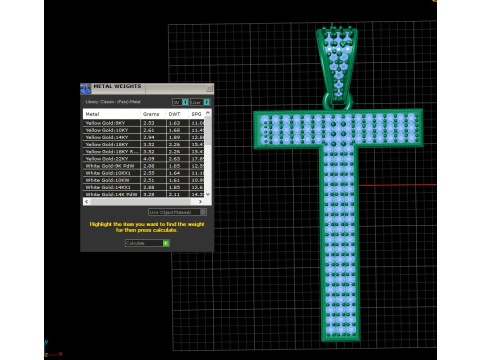Viewport: 480px width, 360px height.
Task: Sort by the Grams column header
Action: point(153,114)
